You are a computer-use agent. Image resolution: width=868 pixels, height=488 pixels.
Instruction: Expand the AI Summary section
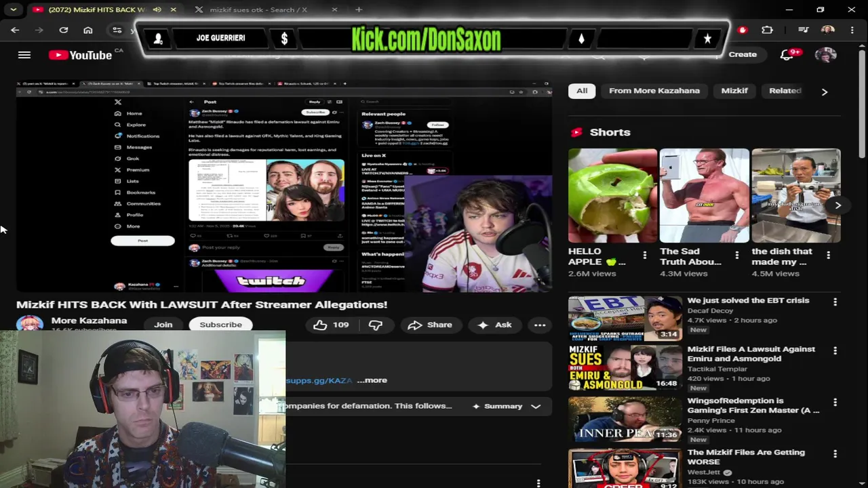point(507,406)
